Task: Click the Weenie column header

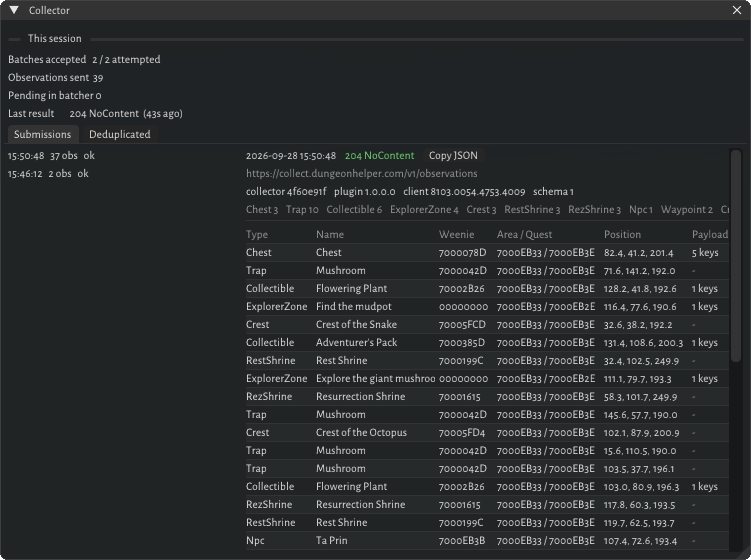Action: [x=456, y=235]
